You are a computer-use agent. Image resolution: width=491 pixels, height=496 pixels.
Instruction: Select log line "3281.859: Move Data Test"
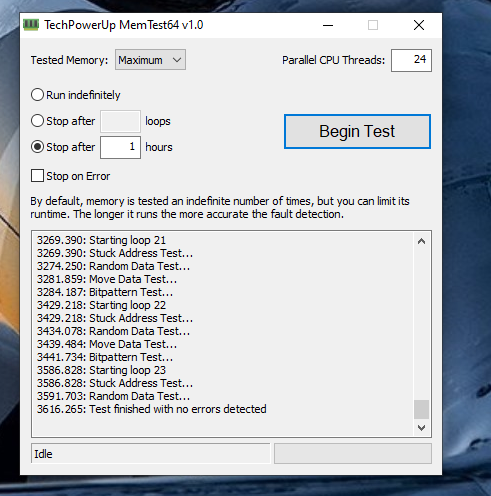click(107, 279)
